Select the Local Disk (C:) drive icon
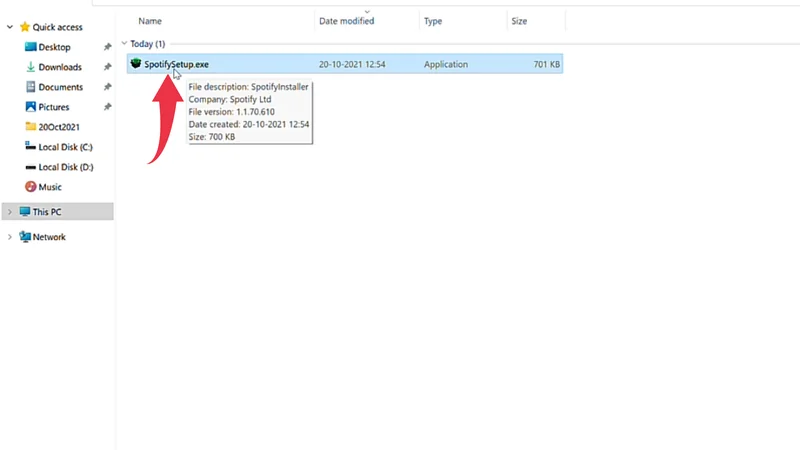The width and height of the screenshot is (800, 450). point(30,147)
